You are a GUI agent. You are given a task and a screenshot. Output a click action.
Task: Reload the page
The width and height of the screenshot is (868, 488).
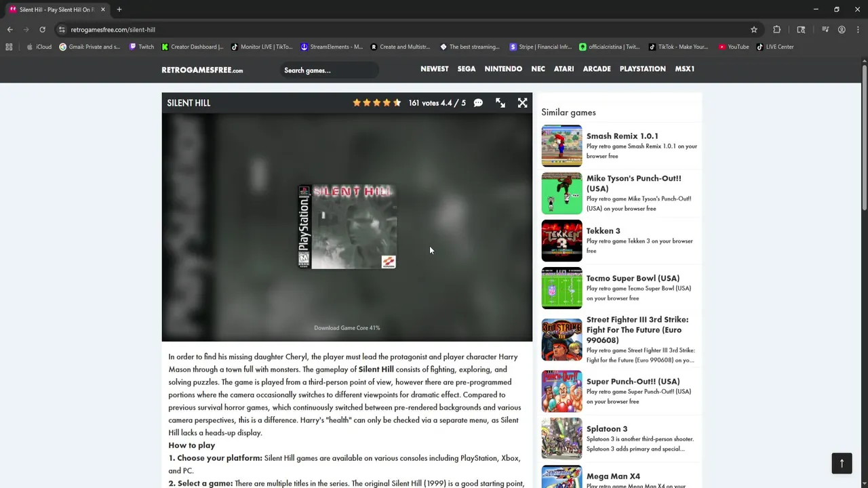[42, 30]
